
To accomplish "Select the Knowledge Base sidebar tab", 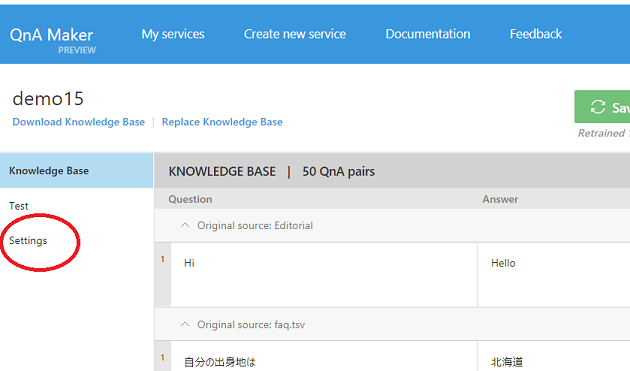I will pos(76,170).
